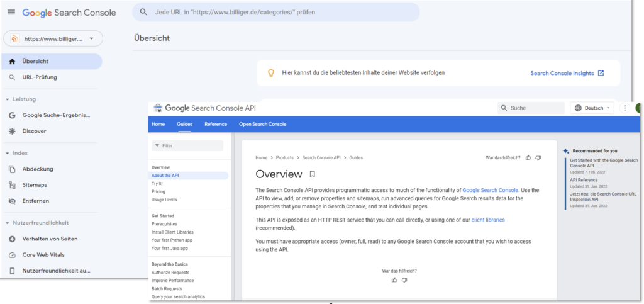Screen dimensions: 644x304
Task: Click the external link icon beside Insights
Action: tap(601, 73)
